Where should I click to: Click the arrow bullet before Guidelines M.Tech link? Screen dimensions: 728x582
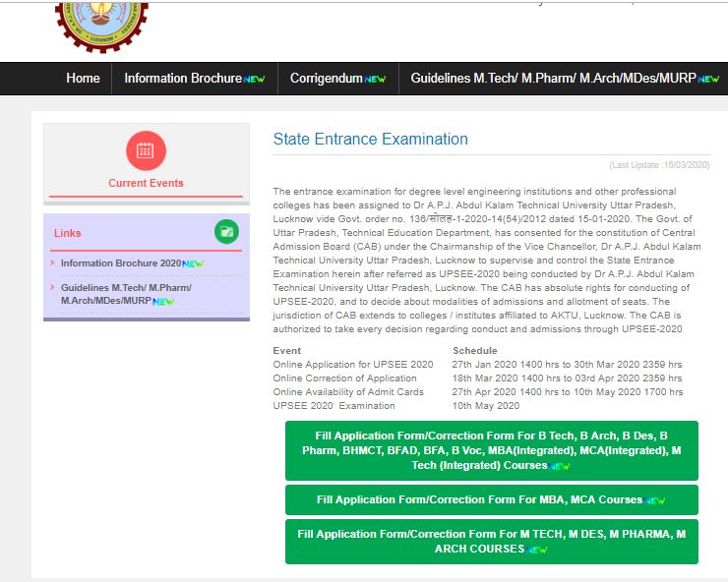tap(52, 287)
